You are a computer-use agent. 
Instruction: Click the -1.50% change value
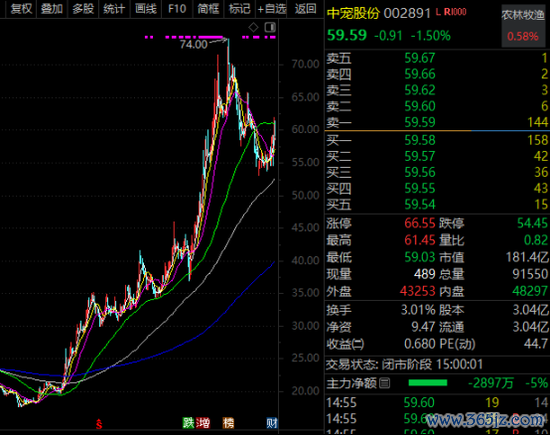pos(430,36)
